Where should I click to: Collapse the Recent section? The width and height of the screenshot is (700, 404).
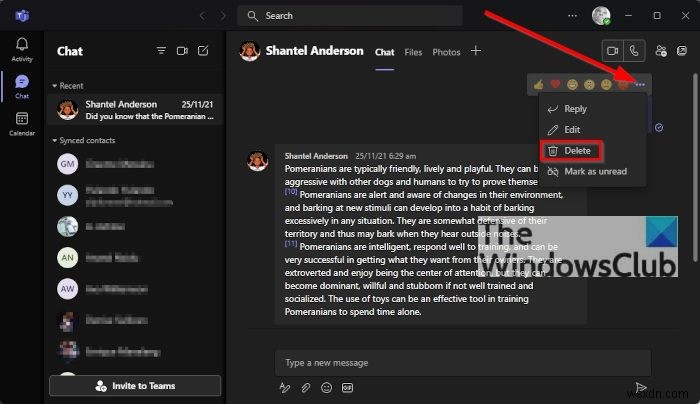(68, 86)
